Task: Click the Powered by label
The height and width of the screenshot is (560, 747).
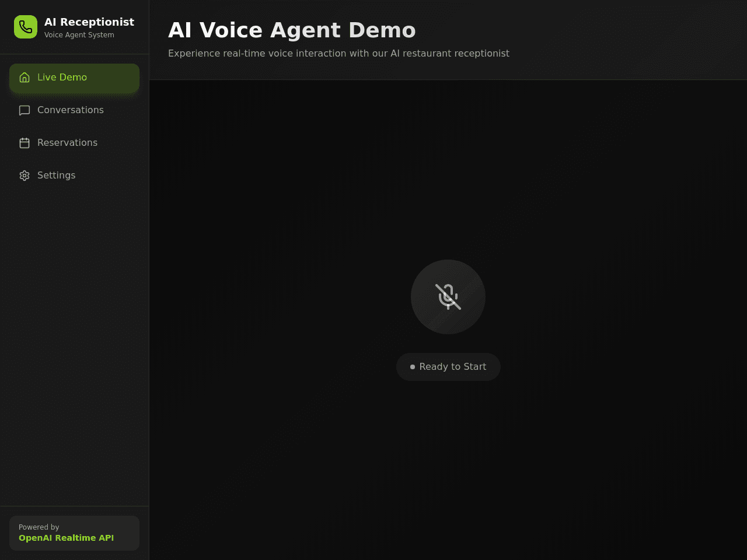Action: point(39,527)
